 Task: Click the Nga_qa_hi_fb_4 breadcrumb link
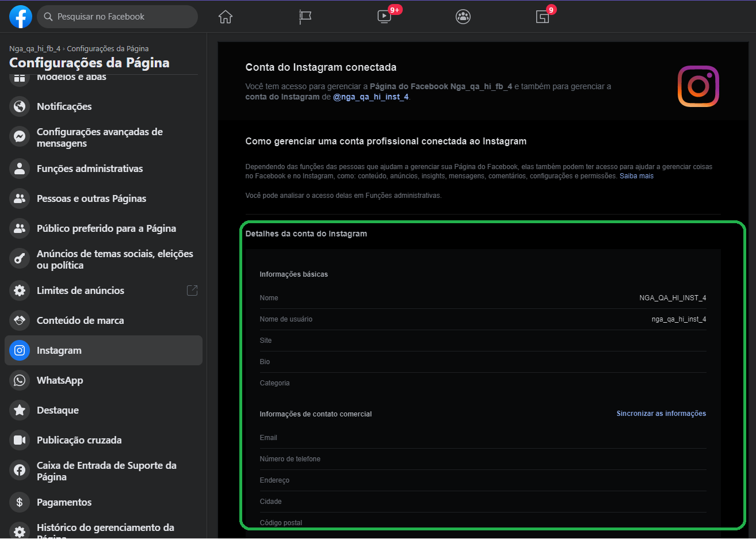pyautogui.click(x=35, y=49)
